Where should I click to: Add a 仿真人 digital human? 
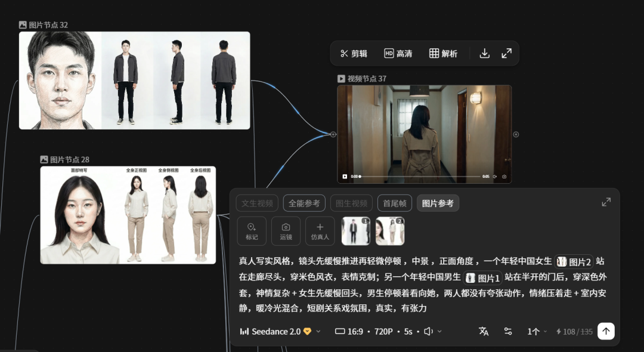point(320,231)
